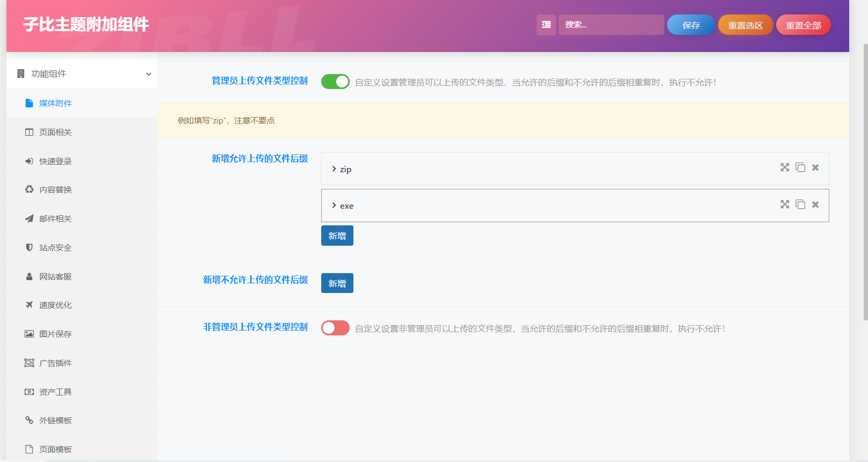The image size is (868, 462).
Task: Open 站点安全 in the sidebar
Action: coord(55,247)
